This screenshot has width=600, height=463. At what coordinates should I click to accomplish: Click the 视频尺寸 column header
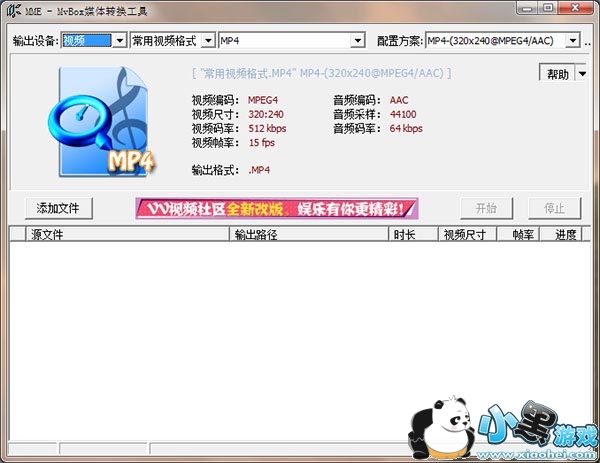tap(467, 234)
